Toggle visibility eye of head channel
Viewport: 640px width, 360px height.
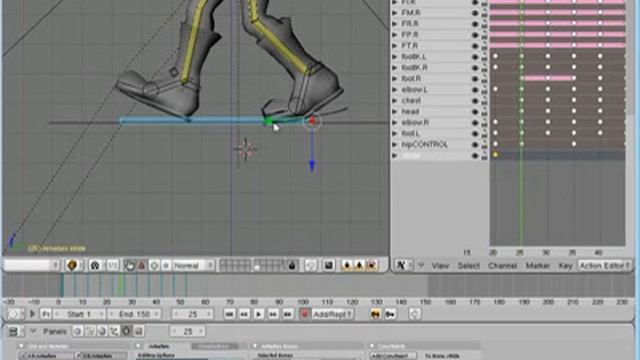pos(475,111)
